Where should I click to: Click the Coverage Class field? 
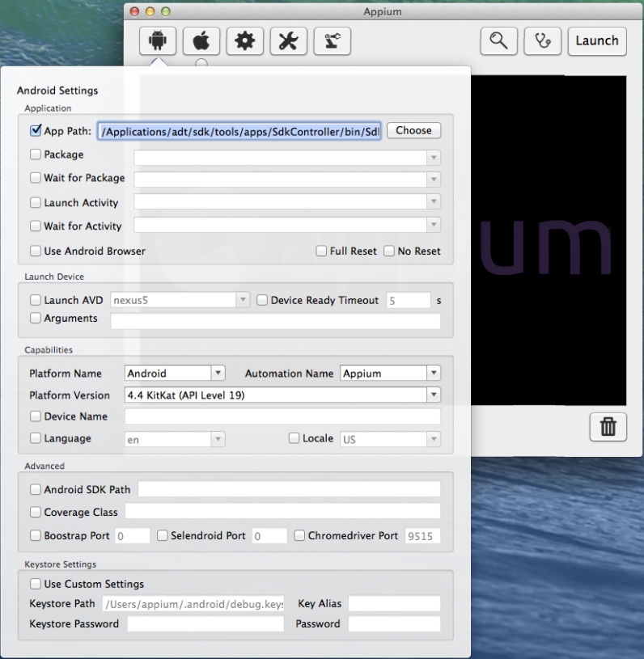tap(282, 511)
